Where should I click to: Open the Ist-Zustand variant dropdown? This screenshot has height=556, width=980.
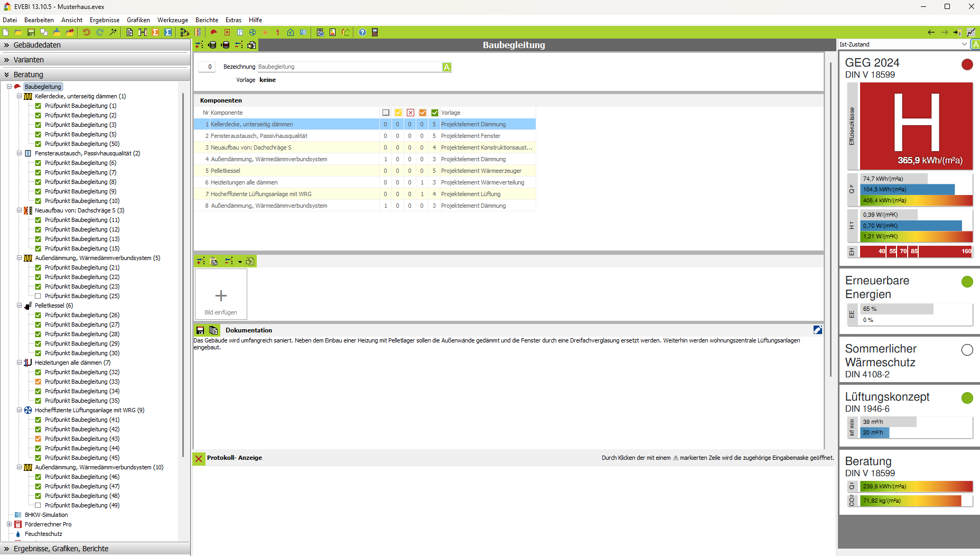click(x=964, y=44)
